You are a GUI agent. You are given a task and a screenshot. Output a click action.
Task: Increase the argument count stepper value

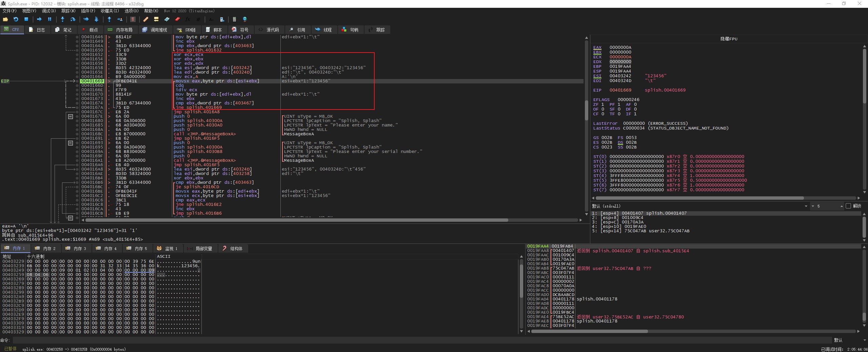click(842, 205)
